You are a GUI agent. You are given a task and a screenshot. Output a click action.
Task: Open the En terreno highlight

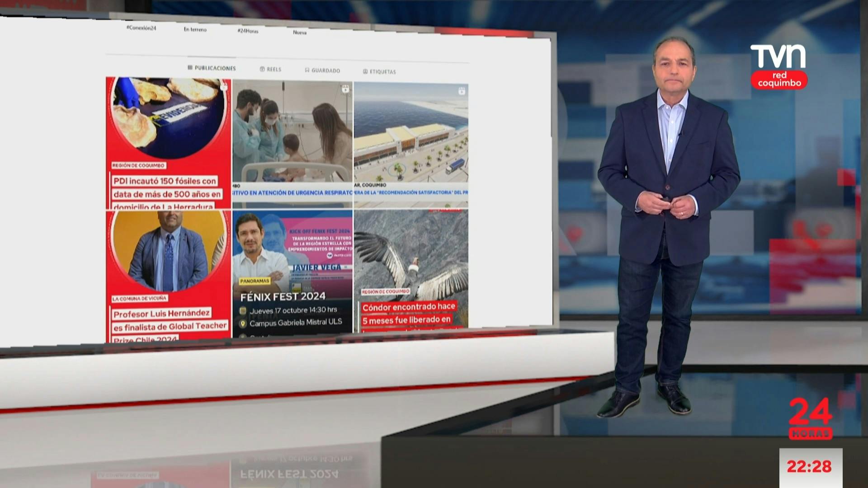195,29
